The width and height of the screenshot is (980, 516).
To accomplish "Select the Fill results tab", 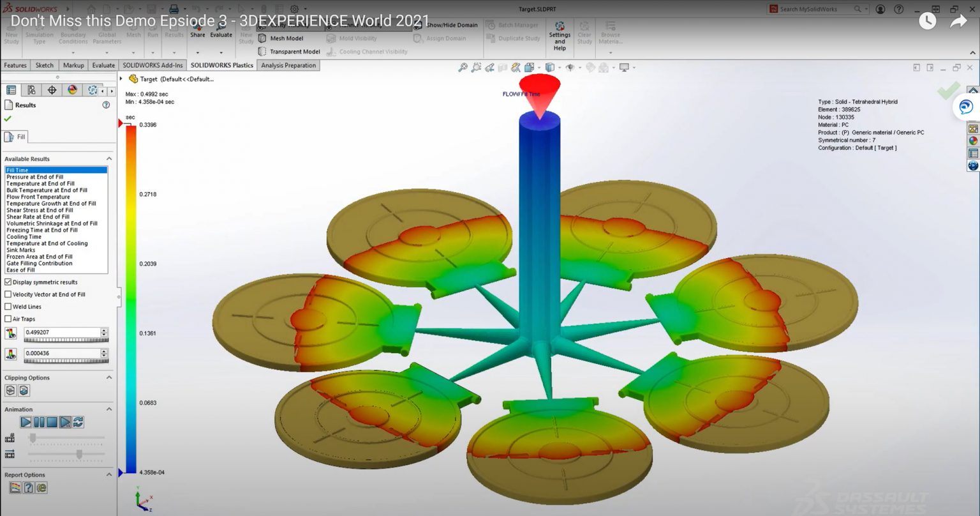I will 15,137.
